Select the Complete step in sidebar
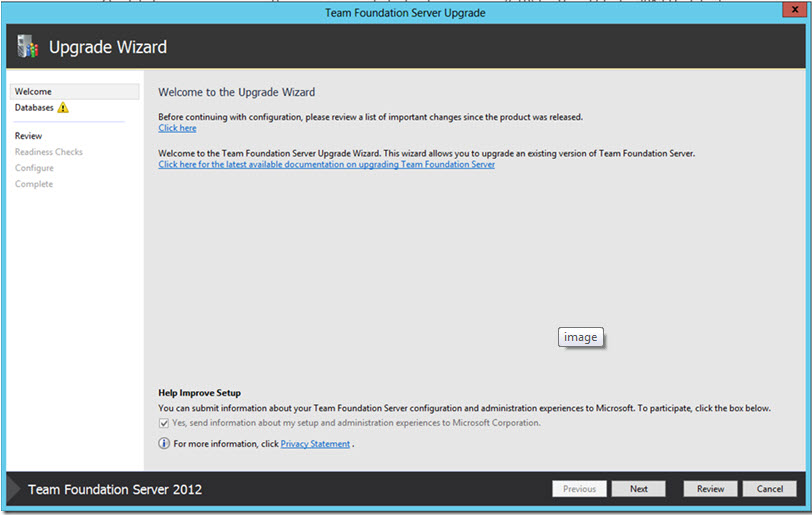This screenshot has width=812, height=515. [x=34, y=184]
